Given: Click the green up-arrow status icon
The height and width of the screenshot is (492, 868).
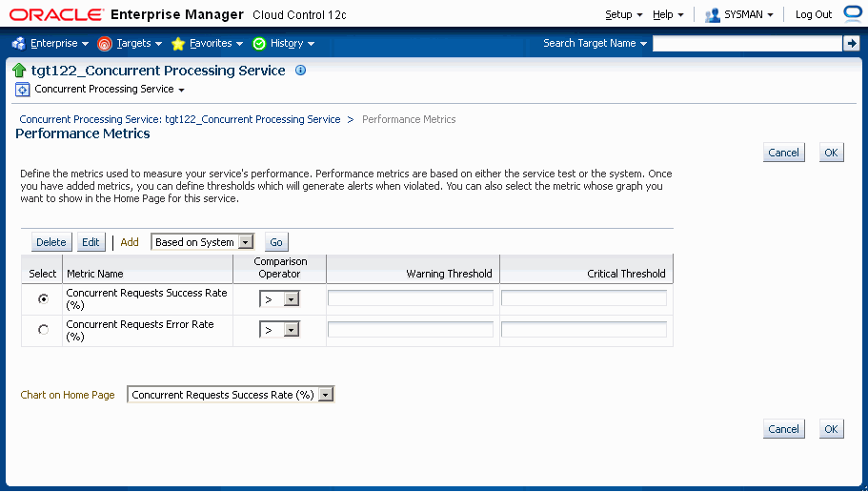Looking at the screenshot, I should pyautogui.click(x=19, y=71).
